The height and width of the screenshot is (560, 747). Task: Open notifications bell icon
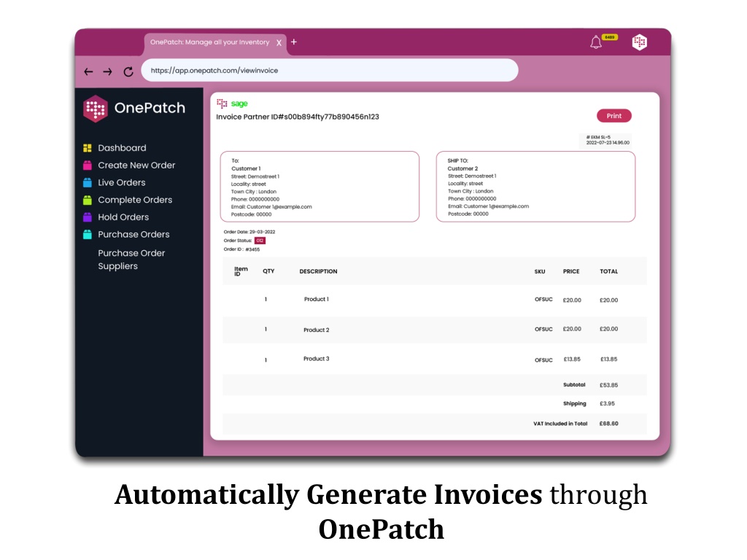pos(595,42)
